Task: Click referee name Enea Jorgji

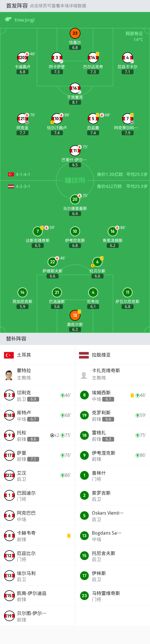Action: pos(25,20)
